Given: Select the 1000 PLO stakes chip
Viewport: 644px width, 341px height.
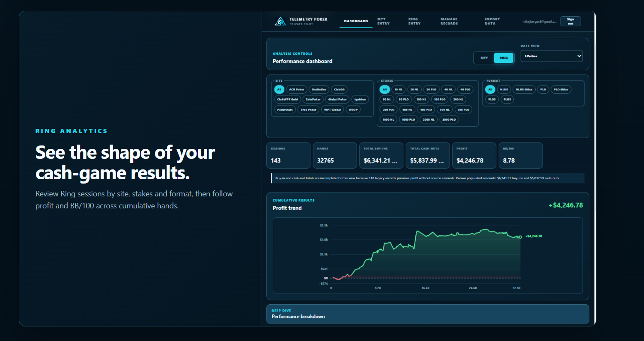Looking at the screenshot, I should [x=409, y=120].
